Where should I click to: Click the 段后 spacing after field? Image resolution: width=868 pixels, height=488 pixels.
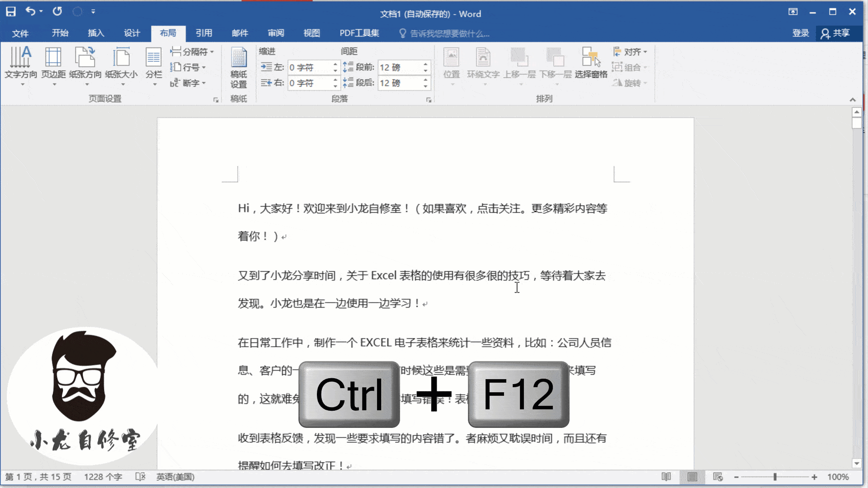point(400,83)
